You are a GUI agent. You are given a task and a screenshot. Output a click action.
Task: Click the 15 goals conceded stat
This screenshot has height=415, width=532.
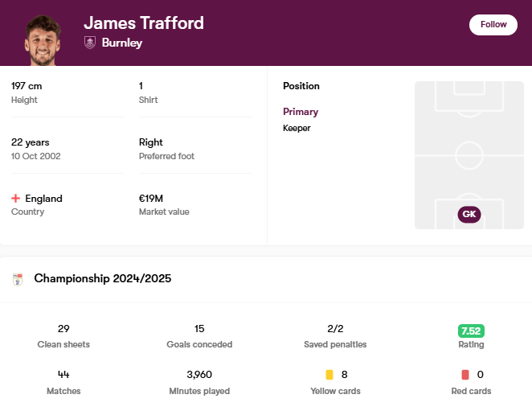point(200,329)
